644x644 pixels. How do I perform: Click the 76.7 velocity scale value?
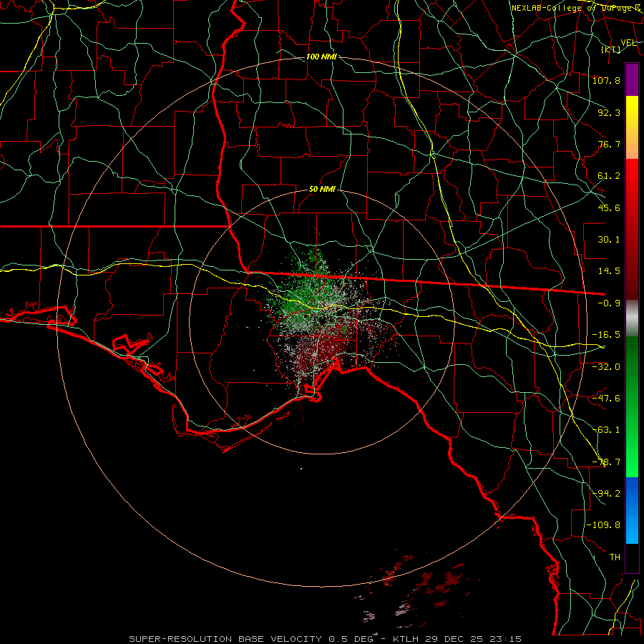click(609, 144)
